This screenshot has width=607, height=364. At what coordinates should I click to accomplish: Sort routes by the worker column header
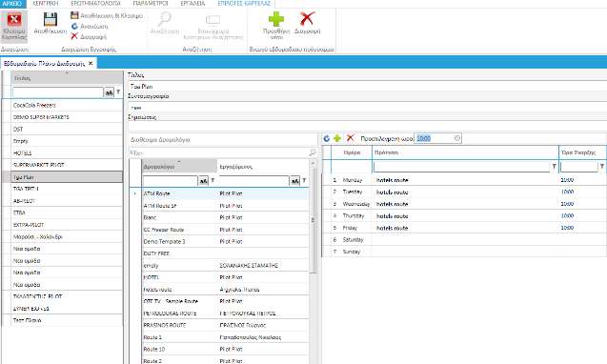263,167
